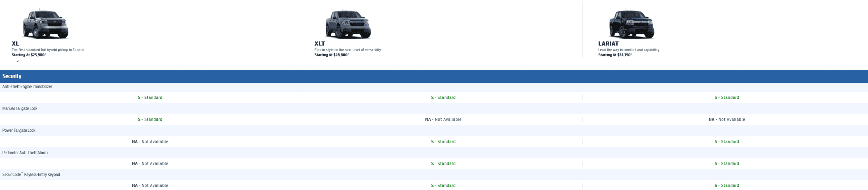Click the 'Manual Tailgate Lock' row label
This screenshot has height=190, width=868.
20,109
